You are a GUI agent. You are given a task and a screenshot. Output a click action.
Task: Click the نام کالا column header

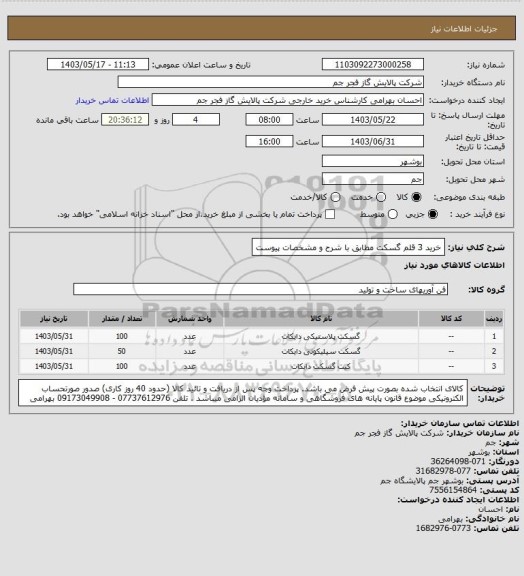click(x=321, y=318)
